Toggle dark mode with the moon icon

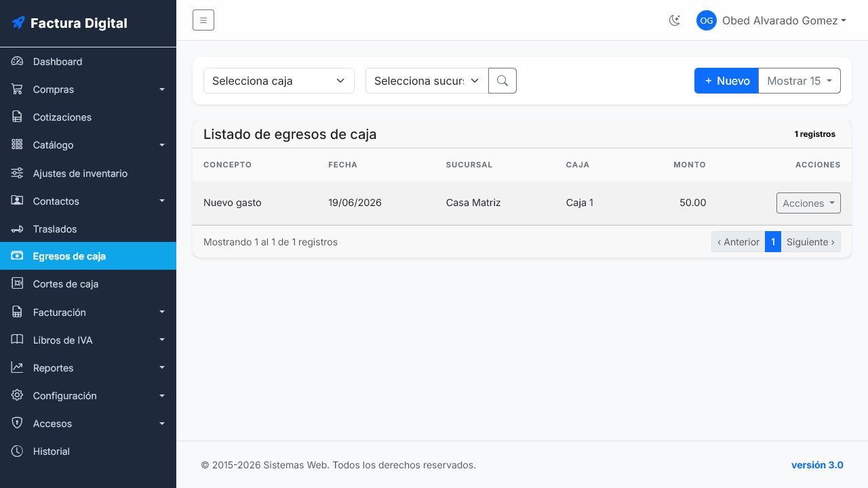coord(674,20)
